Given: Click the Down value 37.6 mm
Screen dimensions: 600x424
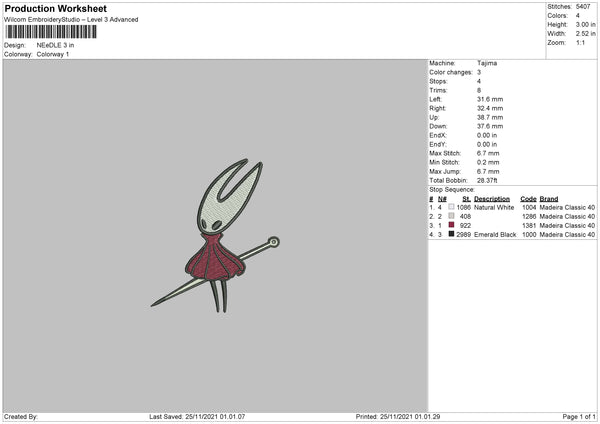Looking at the screenshot, I should tap(490, 126).
